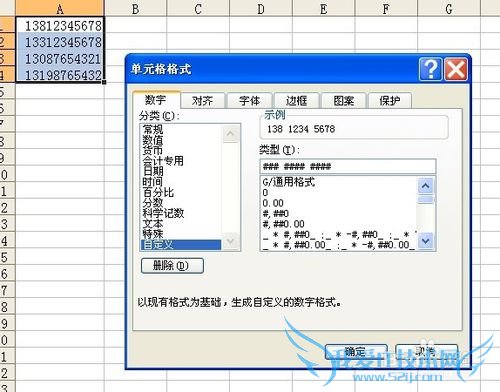The image size is (500, 392).
Task: Select column E header
Action: point(323,8)
